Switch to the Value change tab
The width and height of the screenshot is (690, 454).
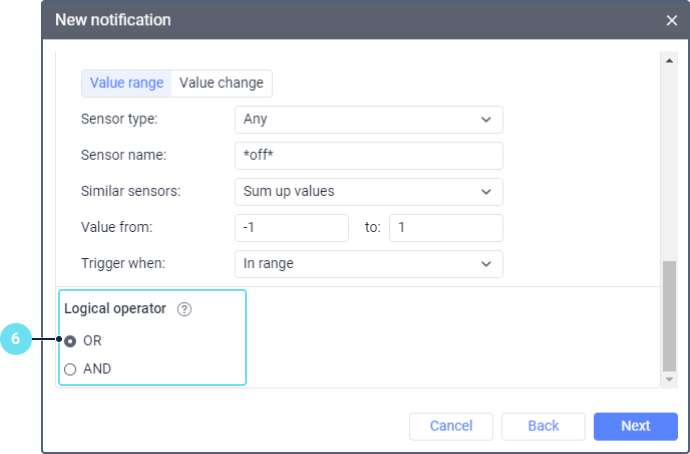[221, 83]
